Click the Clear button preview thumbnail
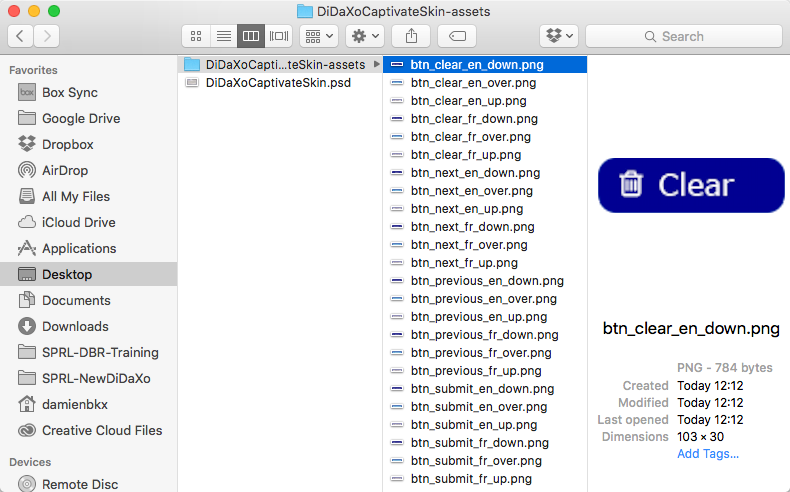This screenshot has height=492, width=790. [691, 185]
